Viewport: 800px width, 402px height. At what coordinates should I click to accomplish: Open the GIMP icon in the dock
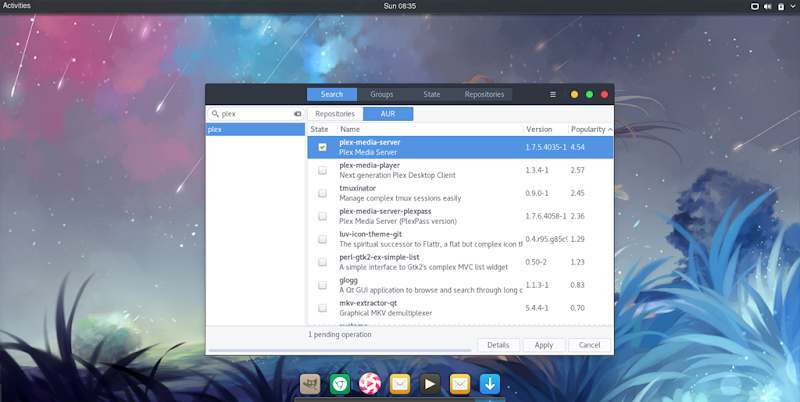310,384
